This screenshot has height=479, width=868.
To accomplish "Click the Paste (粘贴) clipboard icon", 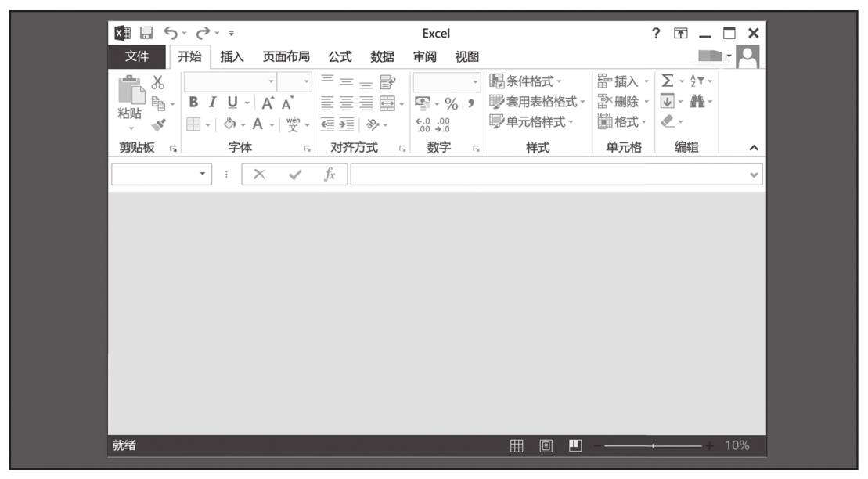I will coord(131,90).
